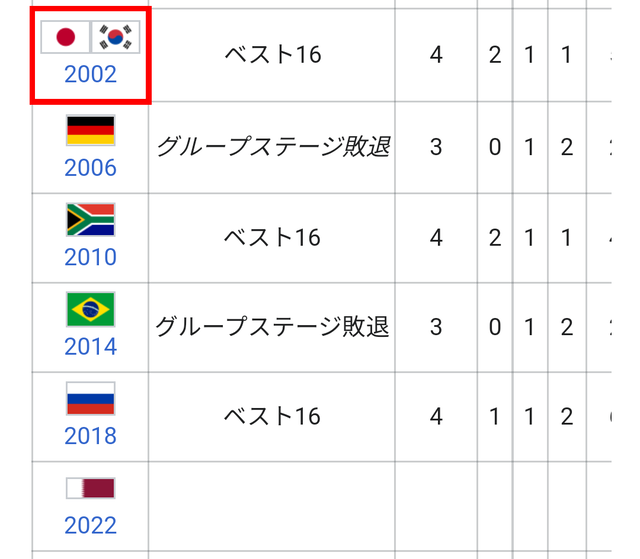Click the South Korea flag icon
This screenshot has width=640, height=559.
pos(116,38)
